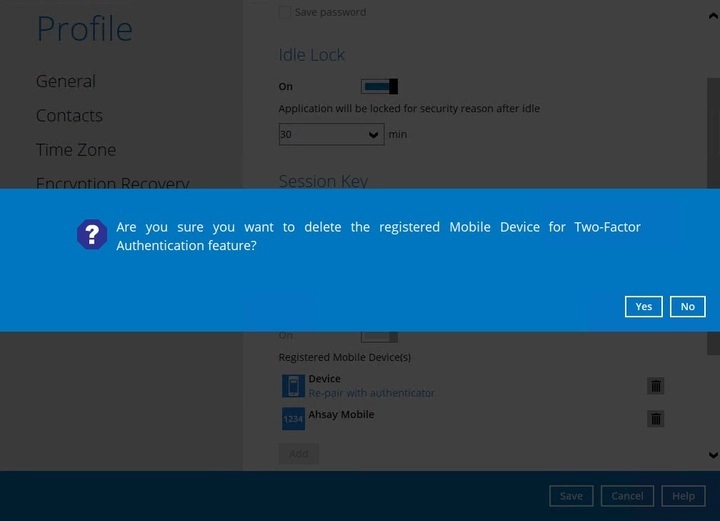Viewport: 720px width, 521px height.
Task: Click the Cancel button
Action: 627,496
